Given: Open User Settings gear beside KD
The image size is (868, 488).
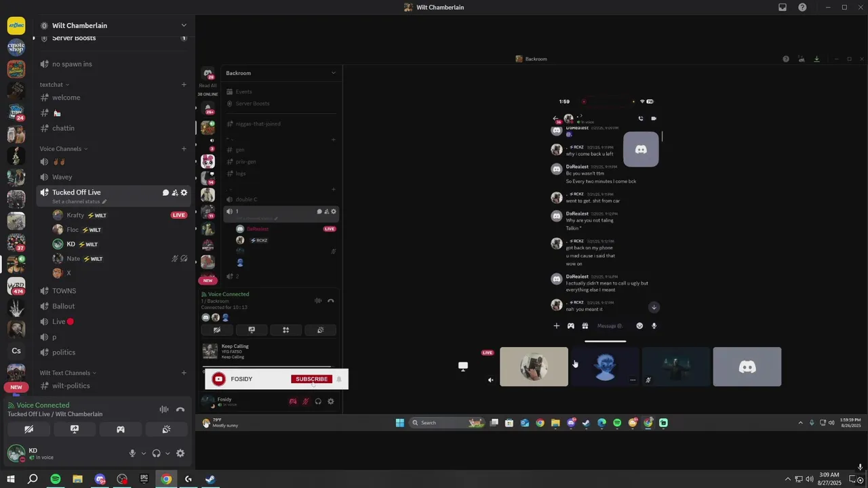Looking at the screenshot, I should [x=180, y=453].
